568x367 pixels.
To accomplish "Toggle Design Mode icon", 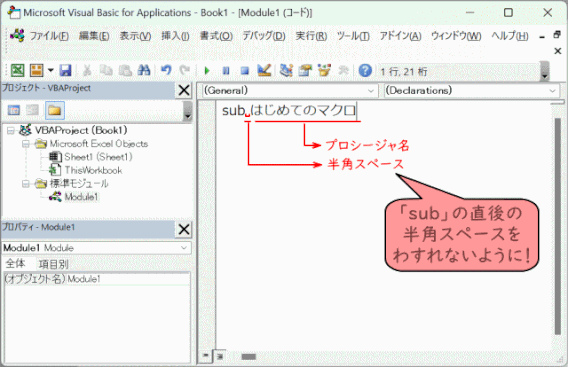I will [x=264, y=70].
